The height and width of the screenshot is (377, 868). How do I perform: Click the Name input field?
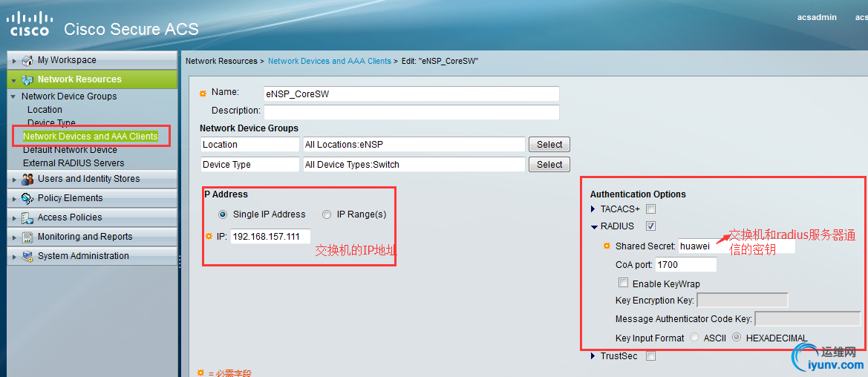click(411, 94)
